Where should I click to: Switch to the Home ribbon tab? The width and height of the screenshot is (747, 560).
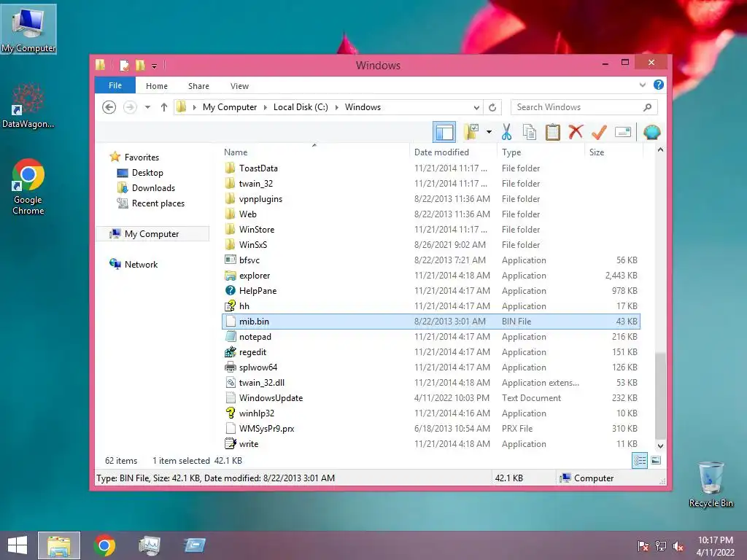pyautogui.click(x=157, y=86)
